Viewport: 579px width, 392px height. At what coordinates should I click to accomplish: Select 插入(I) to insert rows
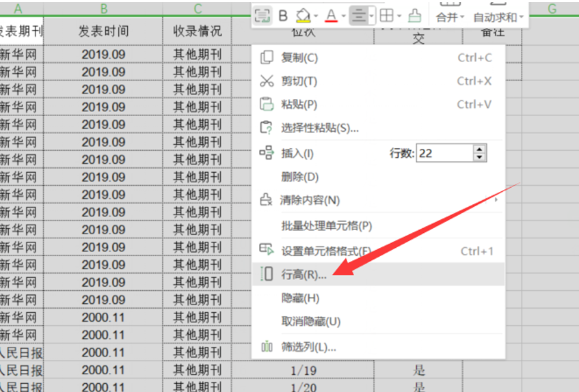pos(297,153)
